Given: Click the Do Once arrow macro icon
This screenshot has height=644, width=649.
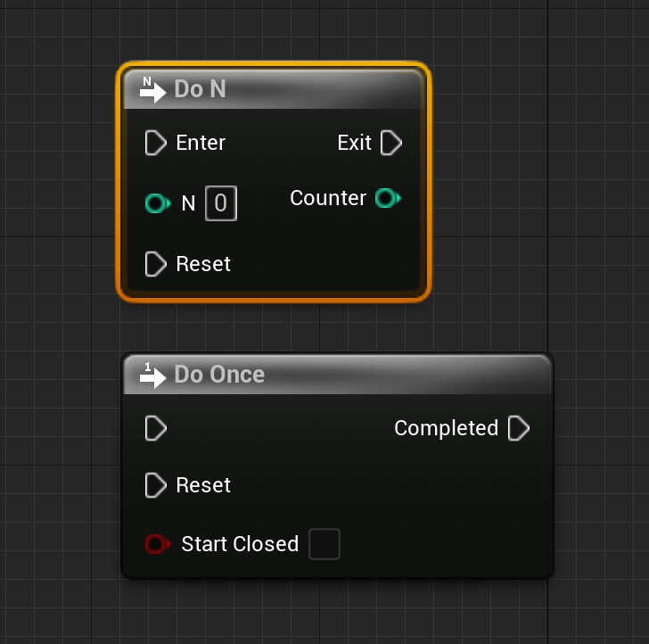Looking at the screenshot, I should 152,375.
